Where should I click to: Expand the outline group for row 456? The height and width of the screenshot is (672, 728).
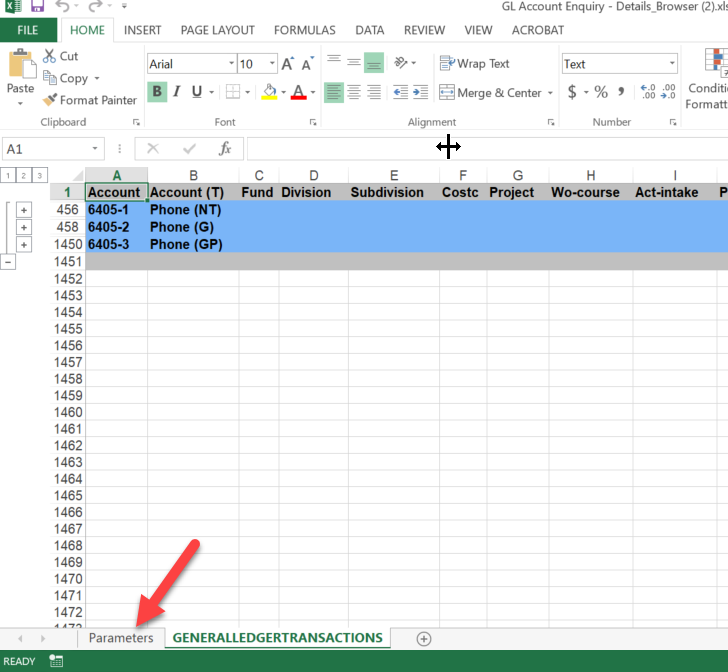(x=24, y=210)
